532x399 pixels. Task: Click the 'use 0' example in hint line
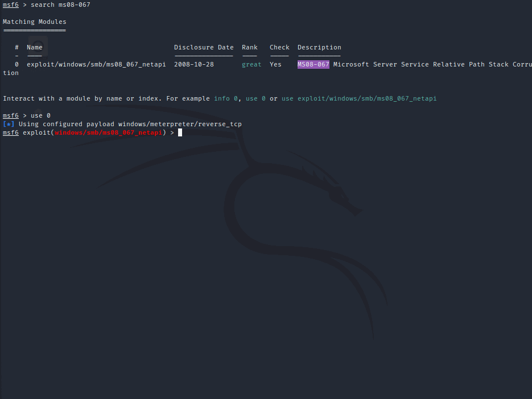[255, 99]
